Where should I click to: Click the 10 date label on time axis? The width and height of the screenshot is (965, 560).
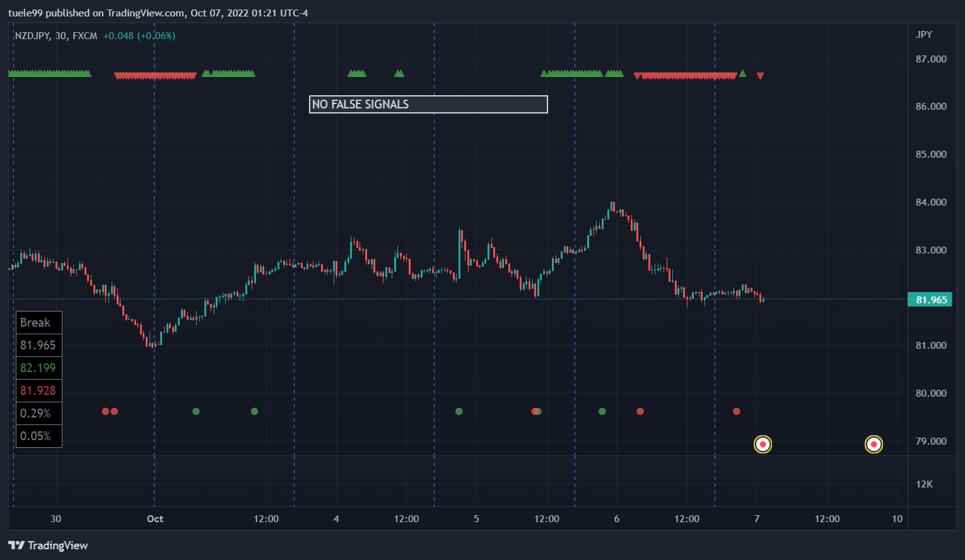898,519
